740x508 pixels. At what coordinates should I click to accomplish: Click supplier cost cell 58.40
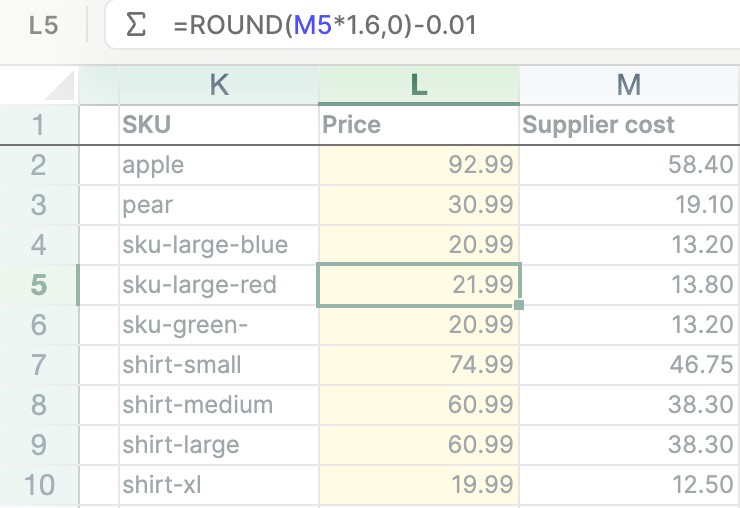pos(630,165)
